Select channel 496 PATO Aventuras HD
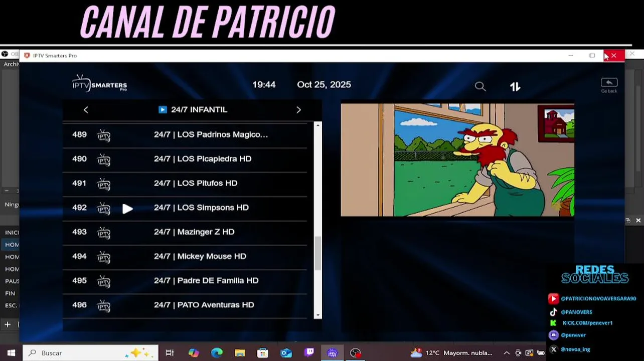644x361 pixels. coord(185,305)
